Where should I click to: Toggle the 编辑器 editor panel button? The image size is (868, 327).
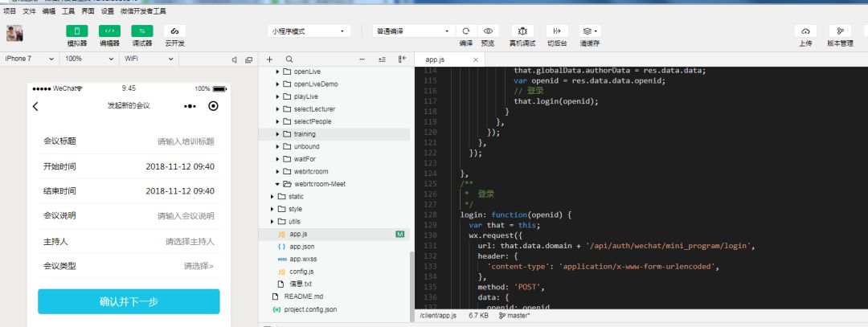click(109, 31)
